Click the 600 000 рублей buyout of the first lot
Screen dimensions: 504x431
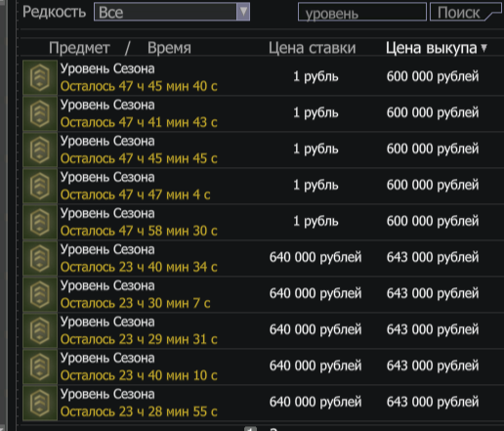click(x=433, y=76)
